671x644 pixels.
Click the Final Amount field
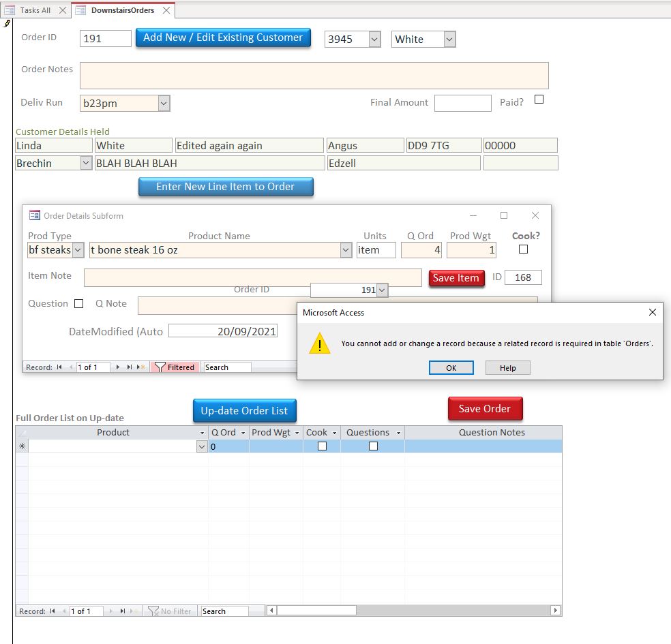coord(462,103)
